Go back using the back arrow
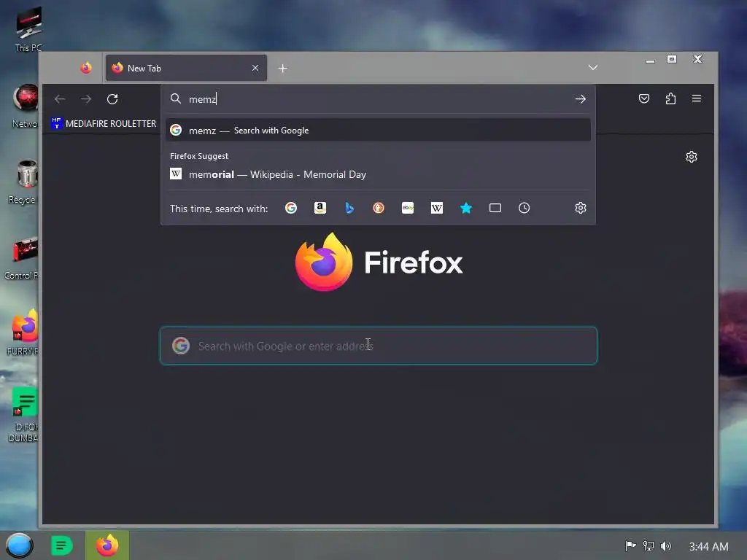The height and width of the screenshot is (560, 747). tap(60, 99)
